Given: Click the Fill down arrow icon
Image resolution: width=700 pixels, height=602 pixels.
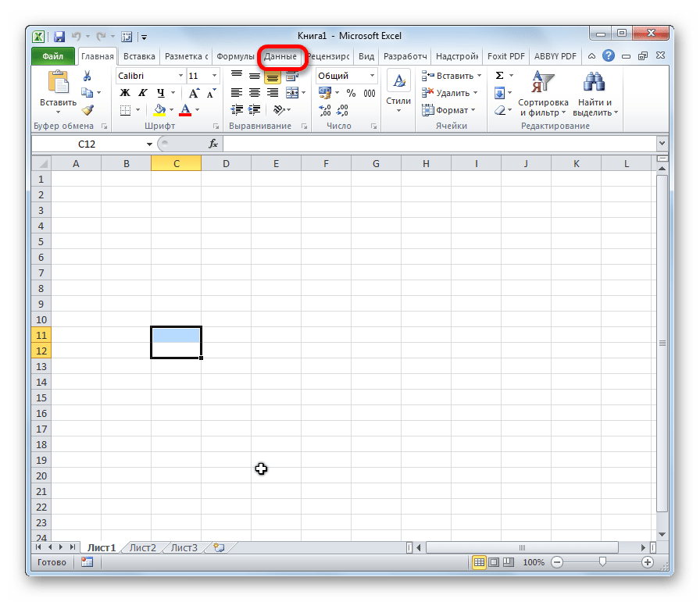Looking at the screenshot, I should 499,93.
